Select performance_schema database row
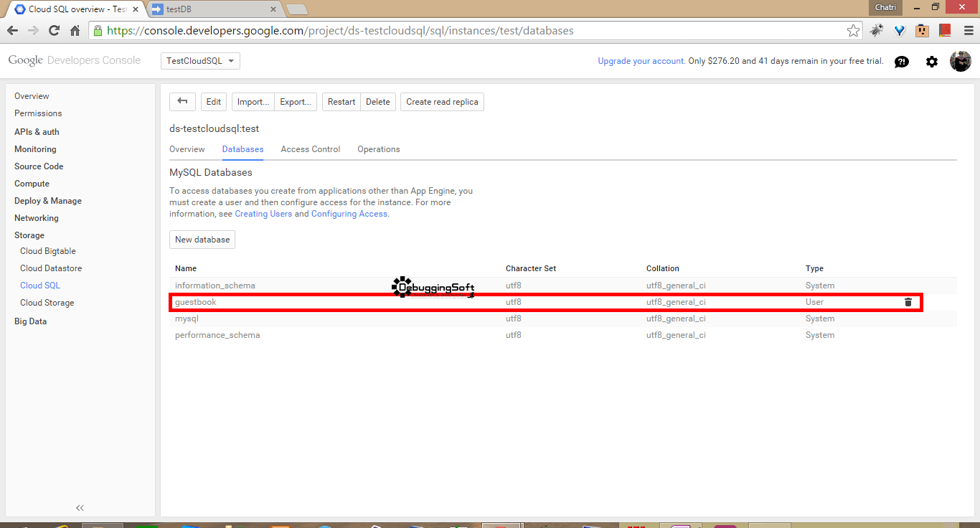This screenshot has width=980, height=528. (x=563, y=335)
